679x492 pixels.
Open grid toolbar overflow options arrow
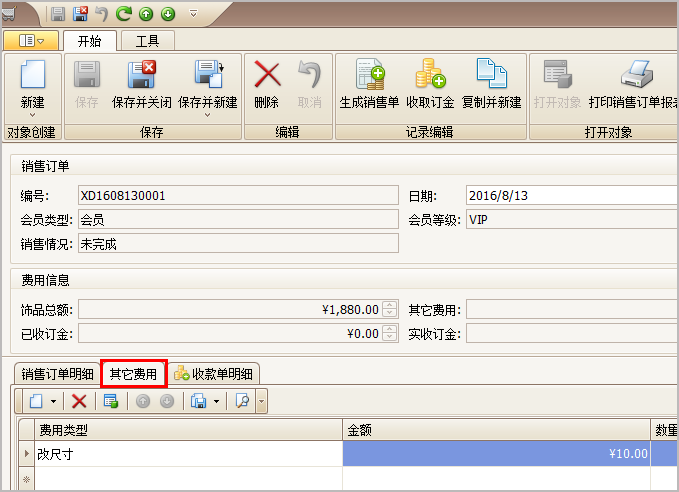pos(261,401)
